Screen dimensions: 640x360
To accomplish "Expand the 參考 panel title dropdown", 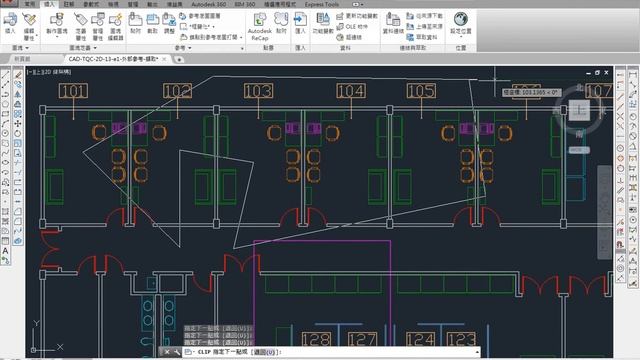I will click(183, 48).
